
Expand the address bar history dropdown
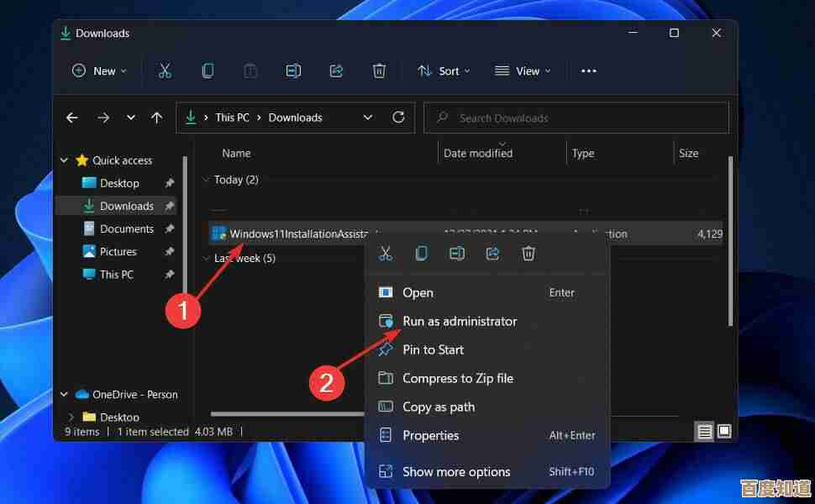tap(368, 118)
